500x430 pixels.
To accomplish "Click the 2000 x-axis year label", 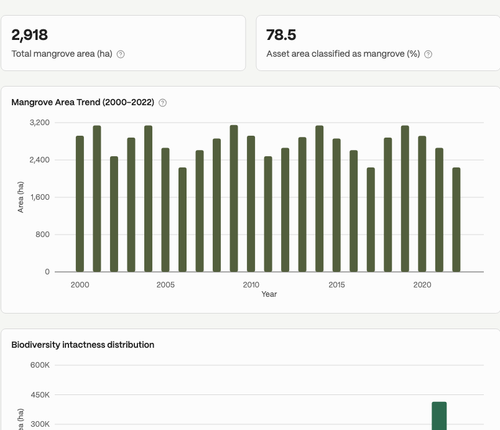I will 80,285.
